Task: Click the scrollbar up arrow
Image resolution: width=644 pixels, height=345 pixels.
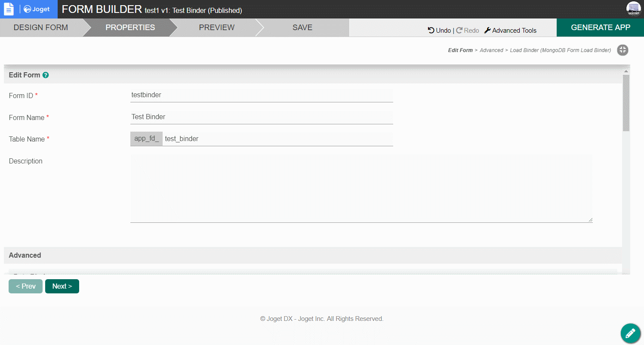Action: (626, 71)
